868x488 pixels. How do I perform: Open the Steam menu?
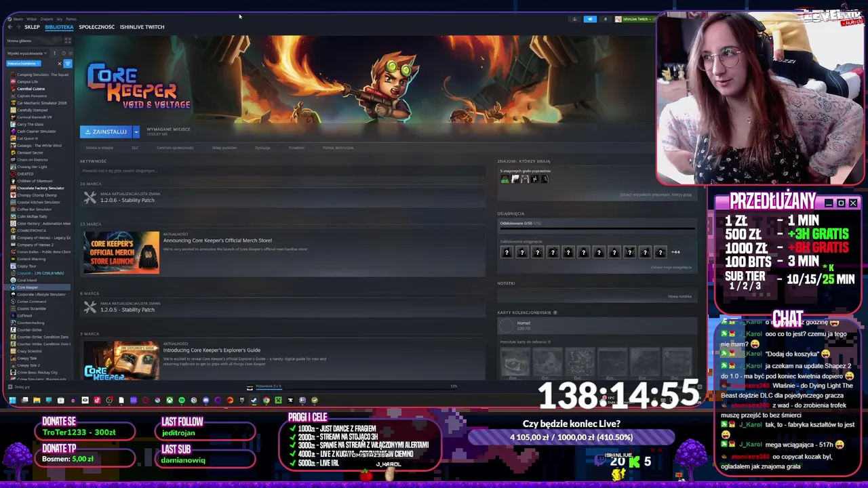(x=18, y=19)
